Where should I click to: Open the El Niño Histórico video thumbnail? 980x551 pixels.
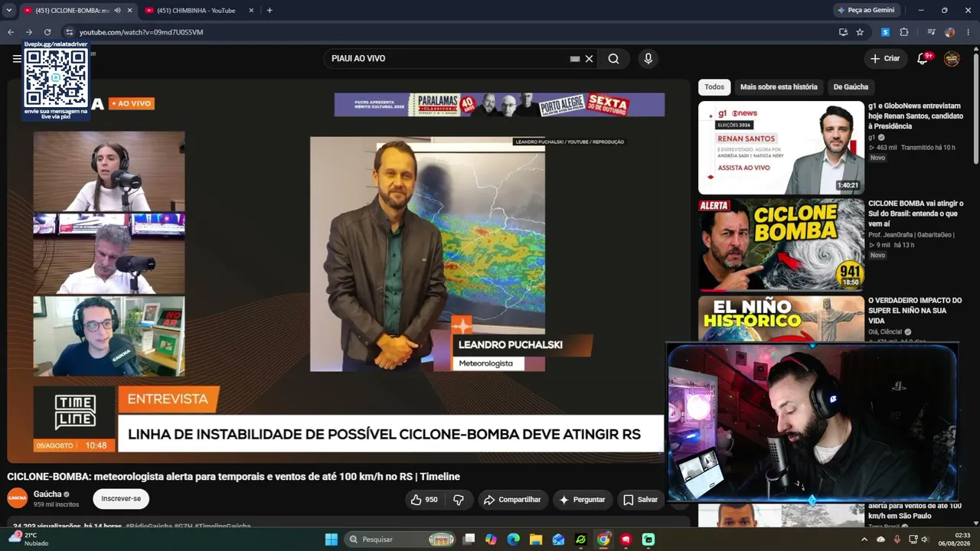click(781, 319)
